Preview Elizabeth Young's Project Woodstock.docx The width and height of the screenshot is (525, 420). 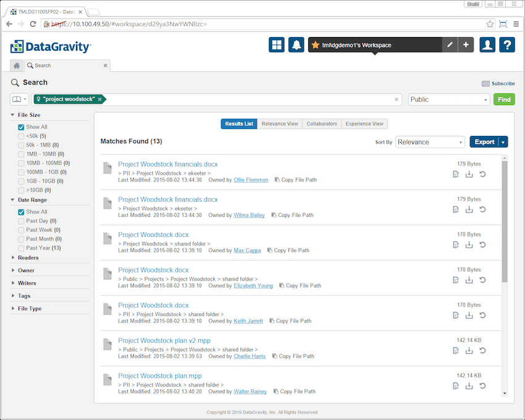(x=456, y=280)
